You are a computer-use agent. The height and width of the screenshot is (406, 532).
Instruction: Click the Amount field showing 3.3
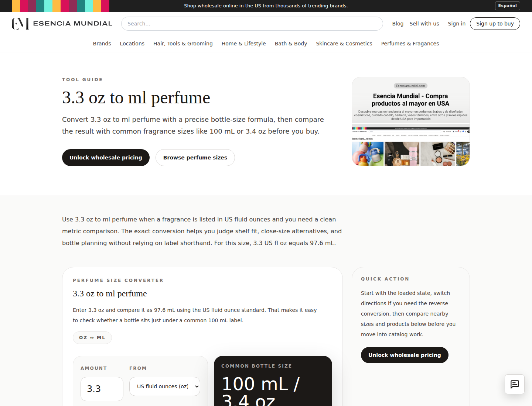[x=102, y=389]
